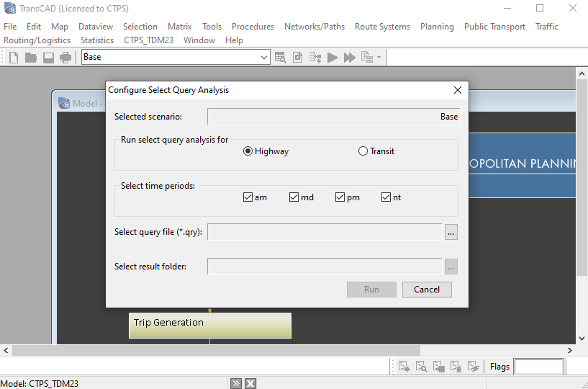Click the scroll up arrow
Screen dimensions: 588x389
(x=582, y=73)
